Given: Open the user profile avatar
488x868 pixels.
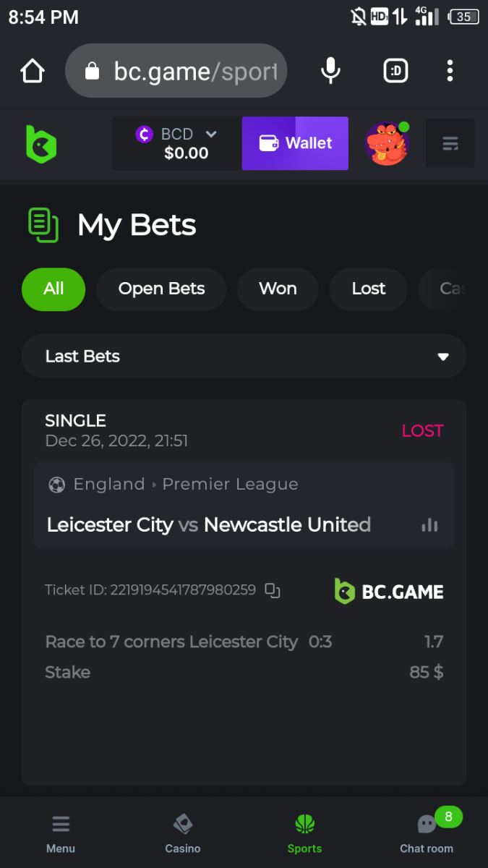Looking at the screenshot, I should [387, 143].
